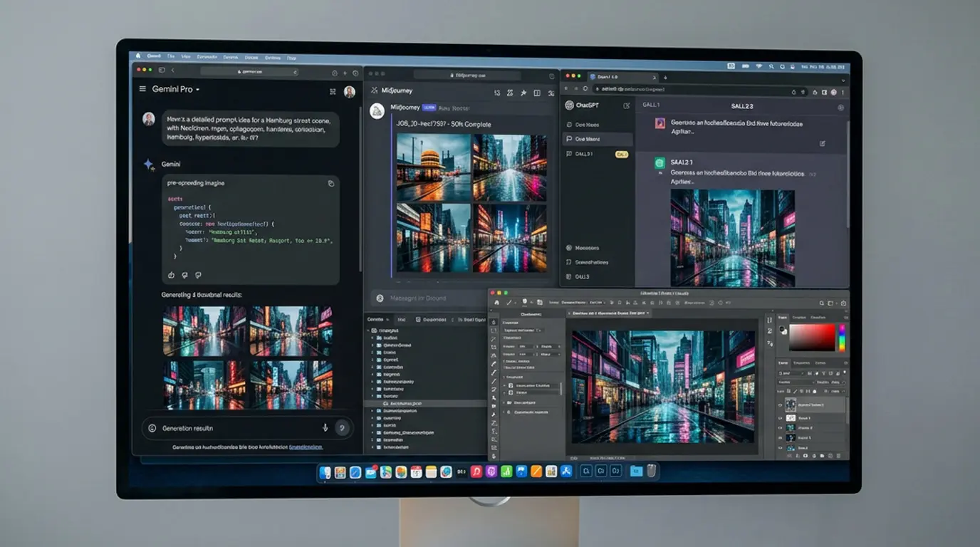
Task: Open the Photoshop document tab dropdown arrow
Action: pos(647,313)
